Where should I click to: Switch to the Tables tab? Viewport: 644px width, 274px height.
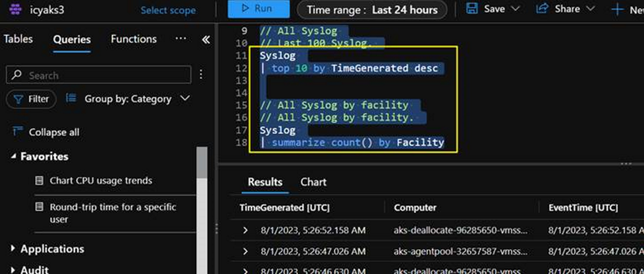tap(18, 39)
